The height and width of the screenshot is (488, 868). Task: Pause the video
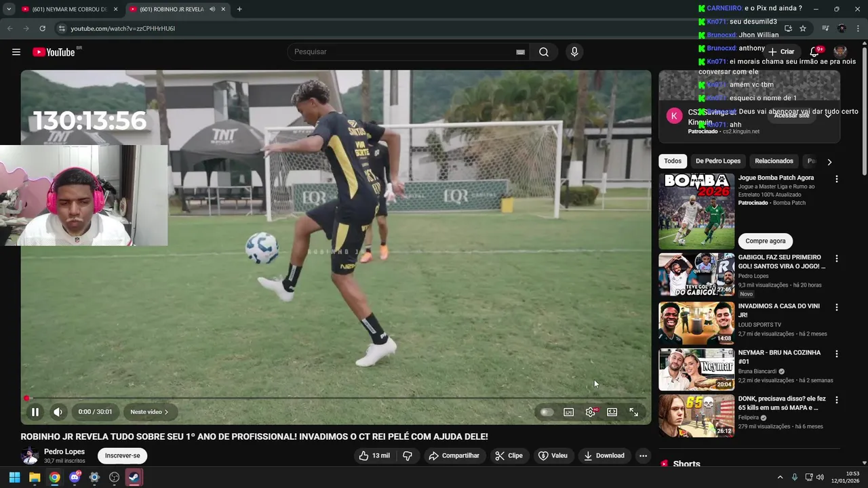click(x=35, y=411)
